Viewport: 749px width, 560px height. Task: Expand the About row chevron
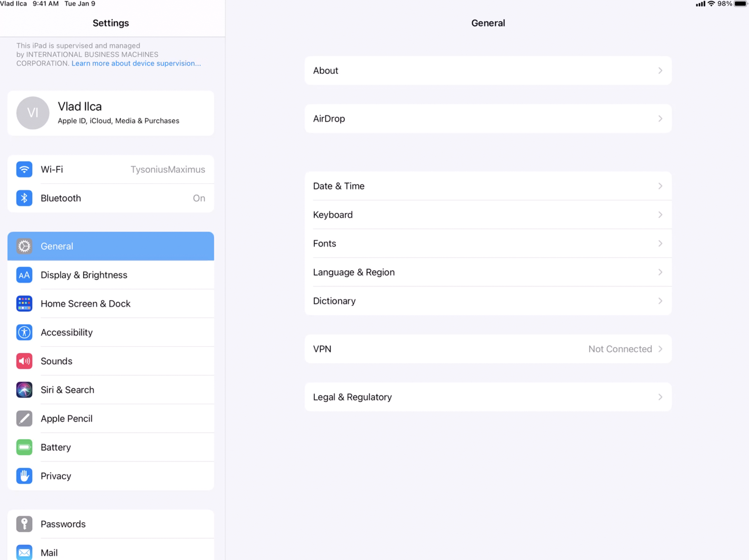tap(660, 70)
